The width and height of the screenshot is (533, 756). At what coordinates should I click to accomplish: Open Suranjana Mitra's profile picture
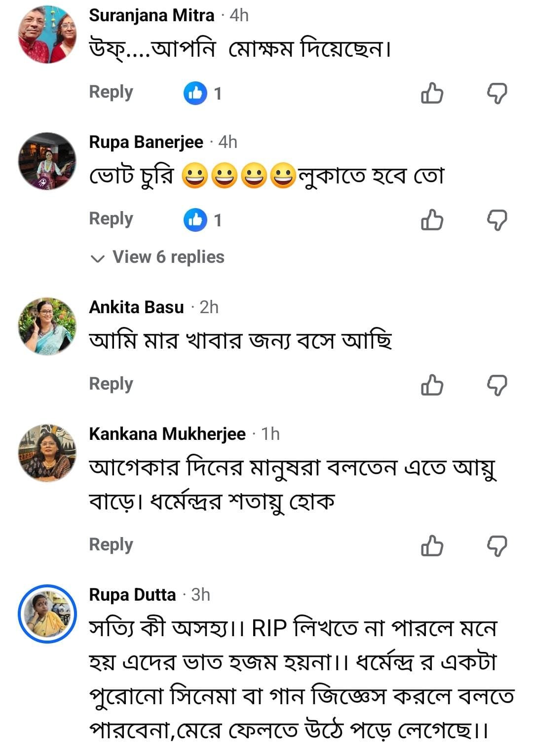point(47,35)
